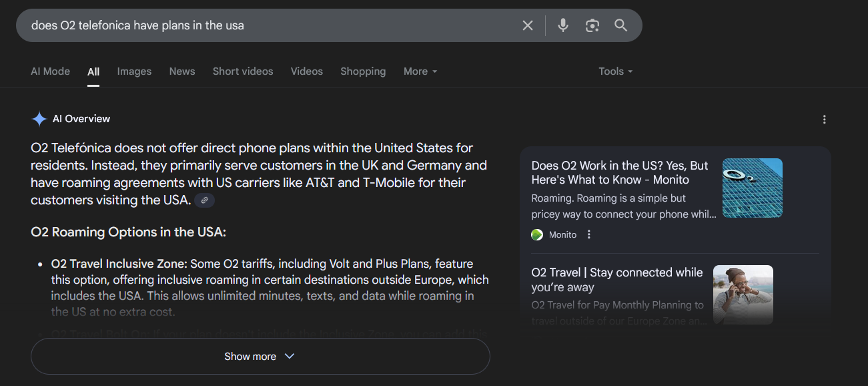Click the AI Overview sparkle icon
Viewport: 868px width, 386px height.
click(x=39, y=119)
